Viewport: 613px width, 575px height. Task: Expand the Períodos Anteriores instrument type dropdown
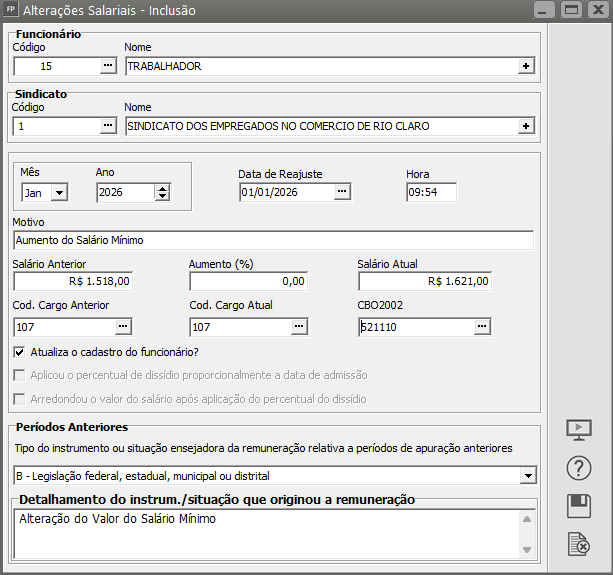[x=528, y=476]
